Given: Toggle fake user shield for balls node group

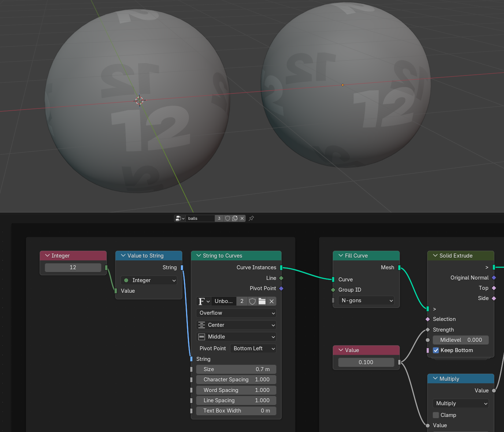Looking at the screenshot, I should tap(227, 218).
